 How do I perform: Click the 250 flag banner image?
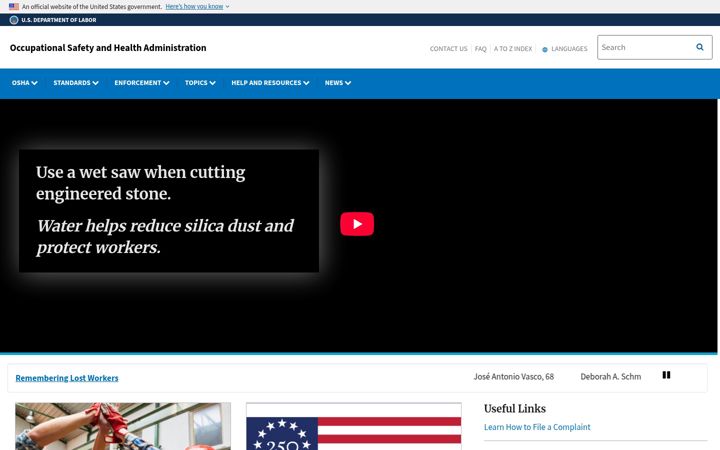pos(354,427)
